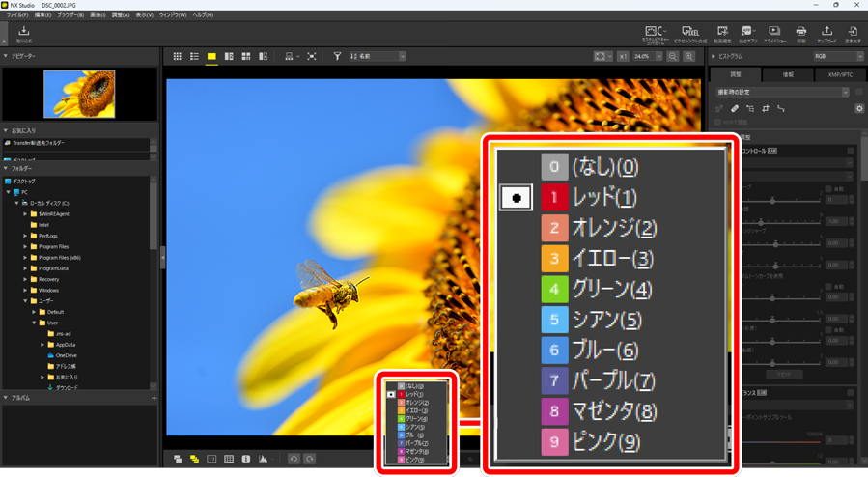Switch to the XMP/IPTC tab
Image resolution: width=868 pixels, height=477 pixels.
point(840,74)
